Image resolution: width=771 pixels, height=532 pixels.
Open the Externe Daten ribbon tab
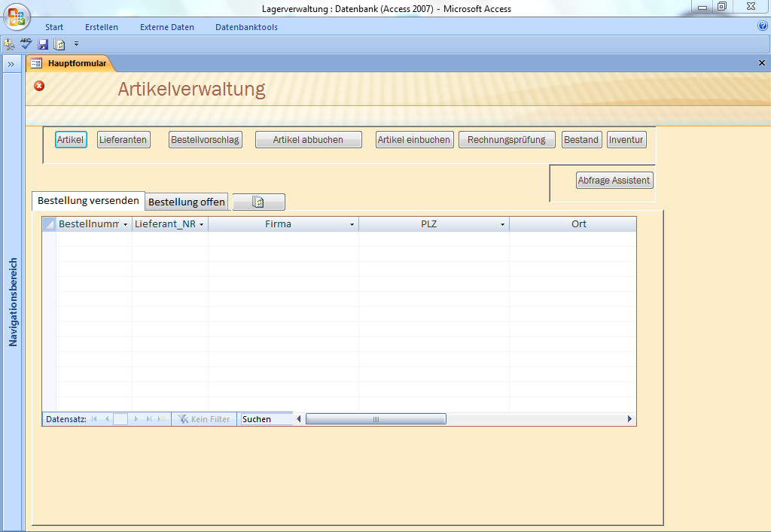(167, 27)
